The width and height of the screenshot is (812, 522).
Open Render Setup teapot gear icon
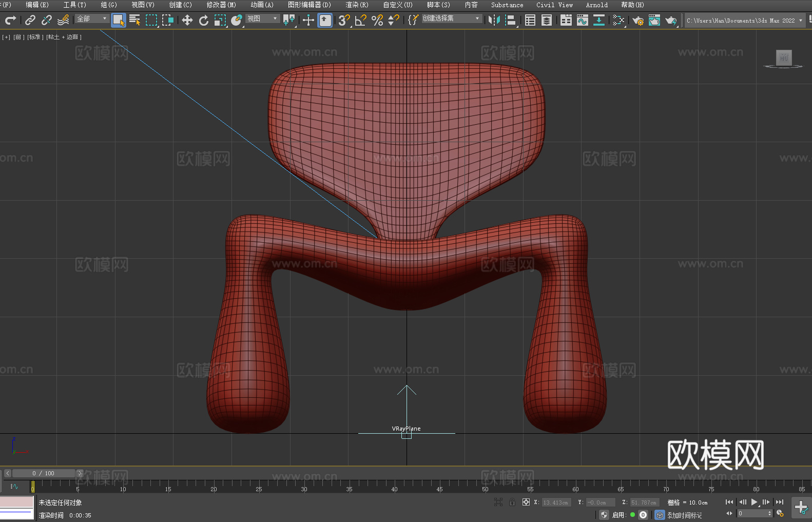point(638,20)
